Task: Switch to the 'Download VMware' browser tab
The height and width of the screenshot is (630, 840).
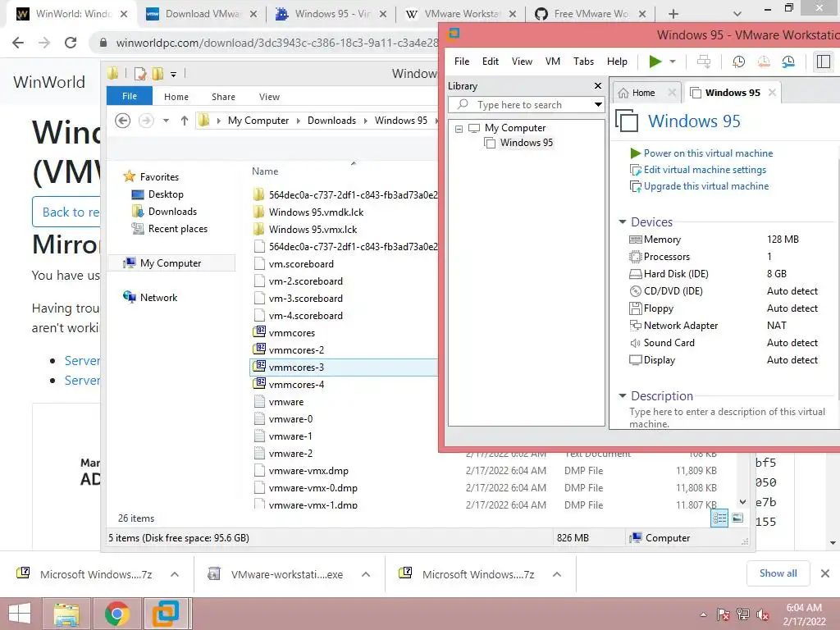Action: [202, 14]
